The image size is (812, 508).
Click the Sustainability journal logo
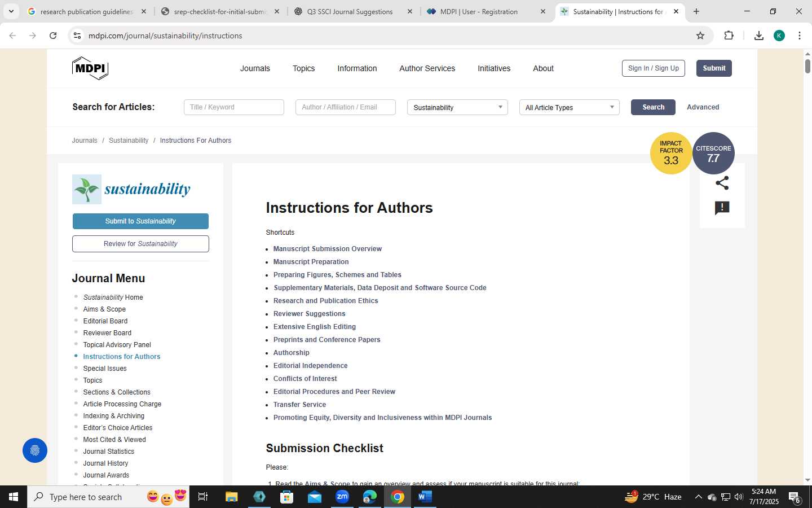click(131, 189)
